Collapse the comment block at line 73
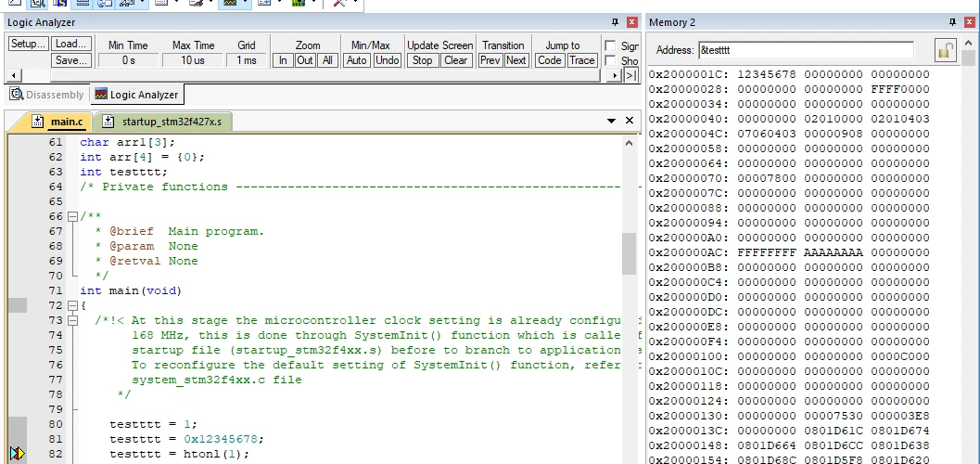This screenshot has height=464, width=980. 72,321
